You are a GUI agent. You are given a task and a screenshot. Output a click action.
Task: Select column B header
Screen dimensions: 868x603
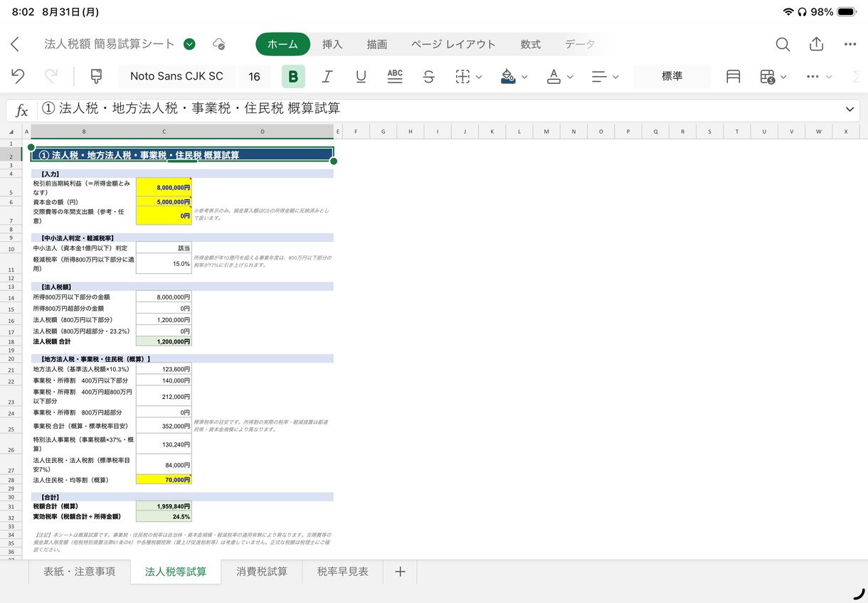point(84,132)
